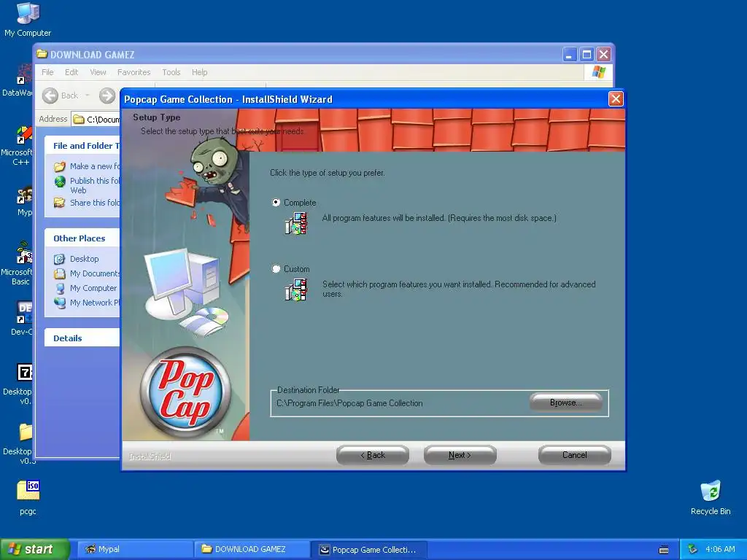Collapse the Other Places panel header

tap(82, 238)
